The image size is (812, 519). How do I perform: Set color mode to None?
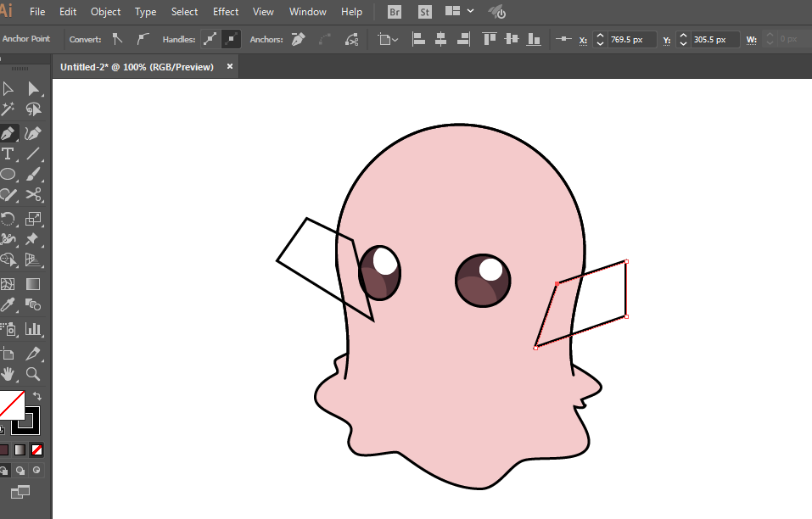point(36,449)
